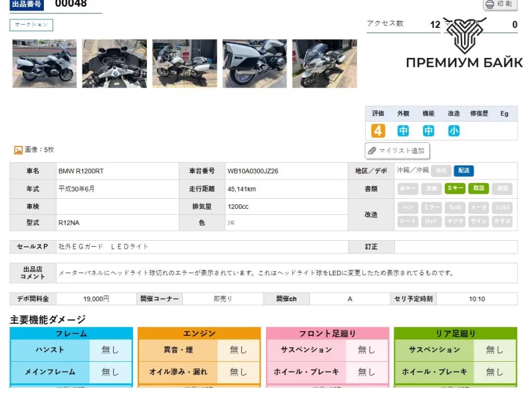The height and width of the screenshot is (399, 532).
Task: Click the orange rating 4 badge
Action: (x=378, y=131)
